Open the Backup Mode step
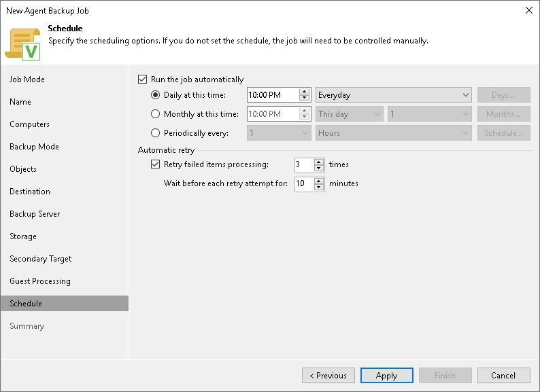This screenshot has width=540, height=392. (x=34, y=147)
